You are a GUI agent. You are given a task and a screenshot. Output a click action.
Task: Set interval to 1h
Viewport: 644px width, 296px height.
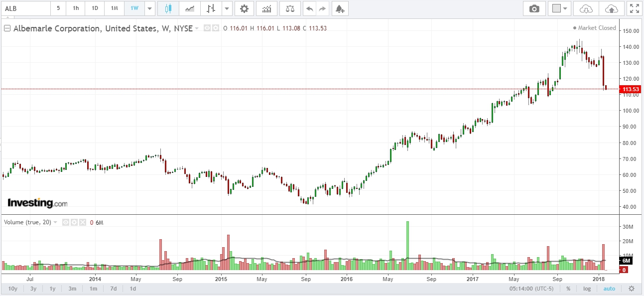click(75, 8)
